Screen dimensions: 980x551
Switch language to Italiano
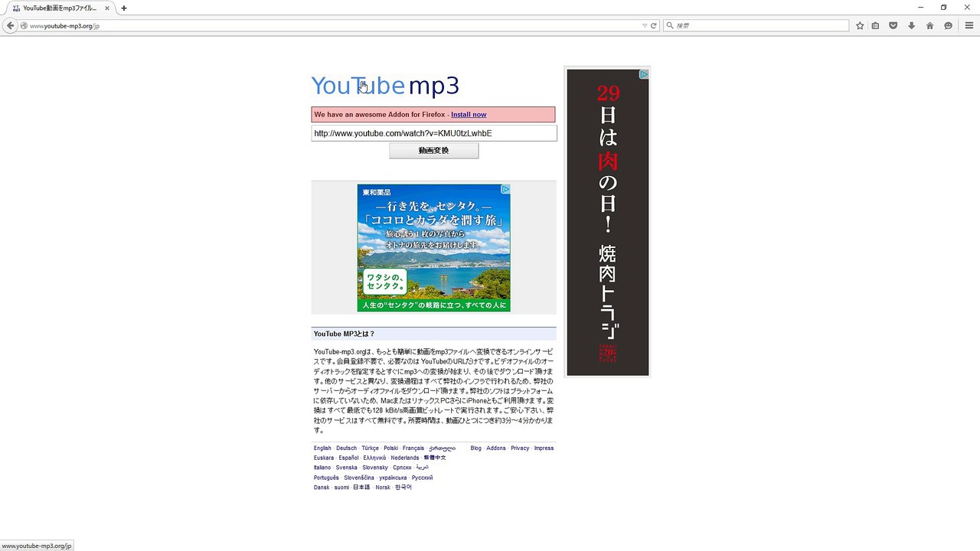[322, 468]
